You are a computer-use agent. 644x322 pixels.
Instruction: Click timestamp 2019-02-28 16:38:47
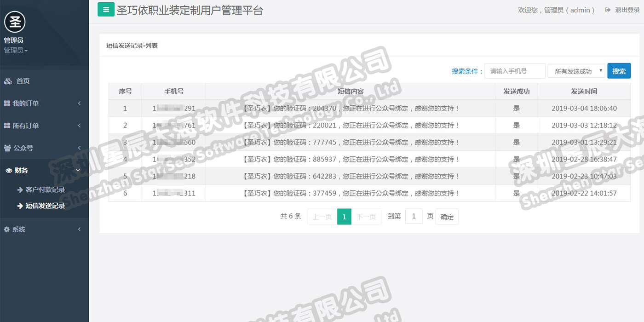click(584, 159)
